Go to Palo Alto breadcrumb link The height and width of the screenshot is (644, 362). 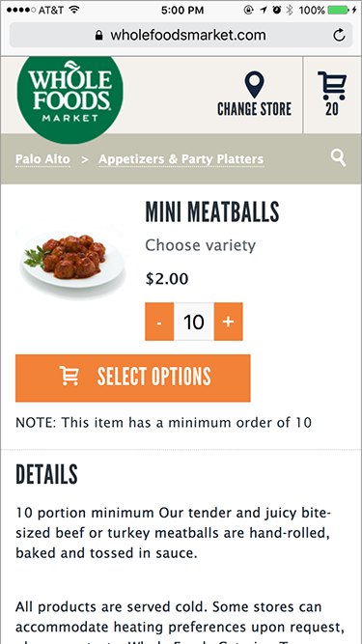pos(42,159)
